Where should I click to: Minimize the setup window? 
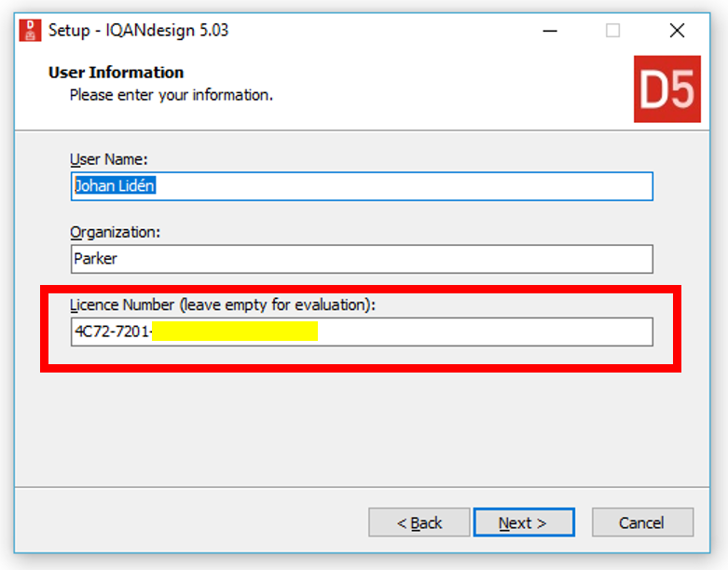click(x=550, y=31)
